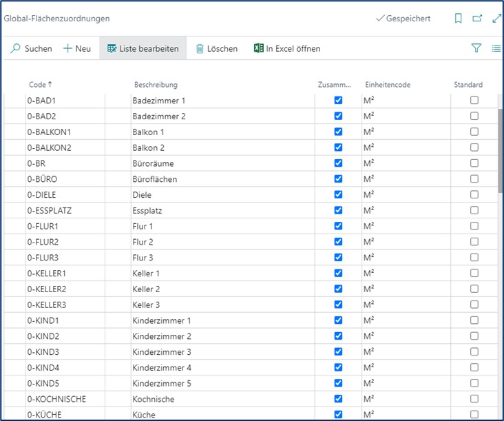504x421 pixels.
Task: Uncheck Zusammenfassung checkbox for 0-BAD1
Action: coord(338,101)
